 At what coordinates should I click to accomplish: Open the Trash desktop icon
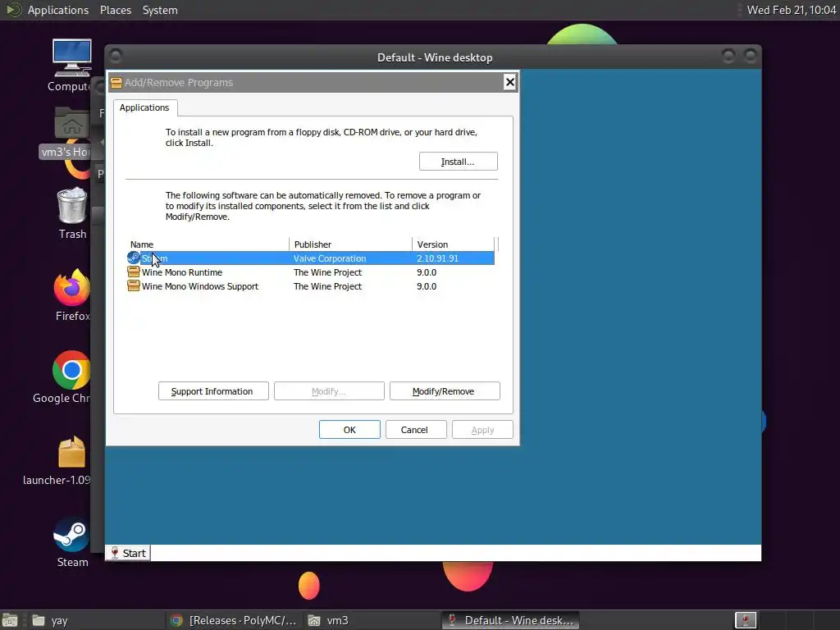pyautogui.click(x=72, y=205)
